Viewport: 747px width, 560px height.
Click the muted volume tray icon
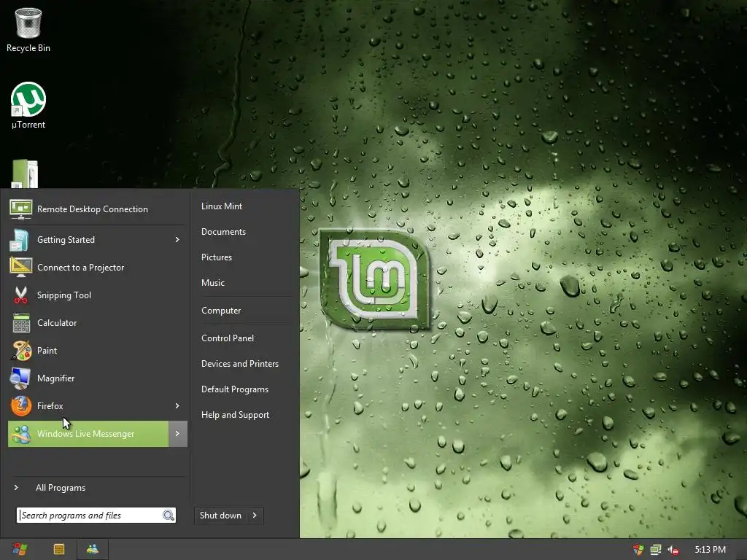[x=673, y=550]
